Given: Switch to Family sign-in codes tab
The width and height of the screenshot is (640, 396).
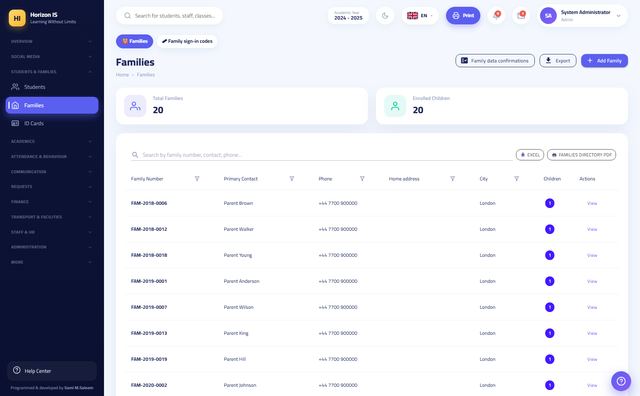Looking at the screenshot, I should [x=187, y=41].
